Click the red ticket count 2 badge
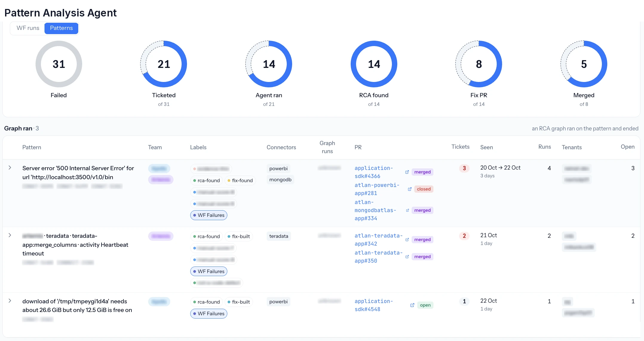The image size is (644, 341). tap(464, 236)
